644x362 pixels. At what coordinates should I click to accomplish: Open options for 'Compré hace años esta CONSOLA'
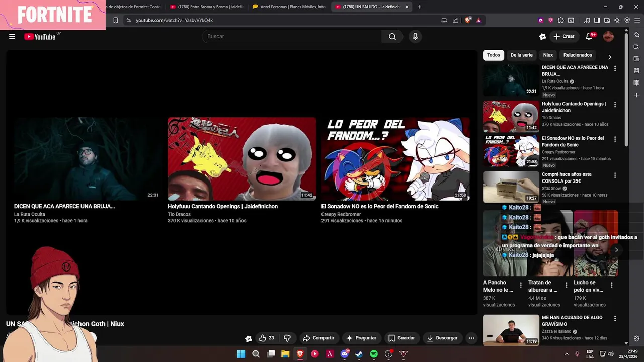click(x=615, y=175)
